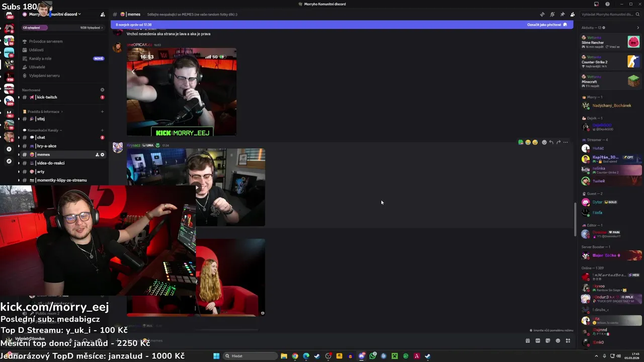Open Counter-Strike 2 activity card
644x362 pixels.
[x=611, y=61]
